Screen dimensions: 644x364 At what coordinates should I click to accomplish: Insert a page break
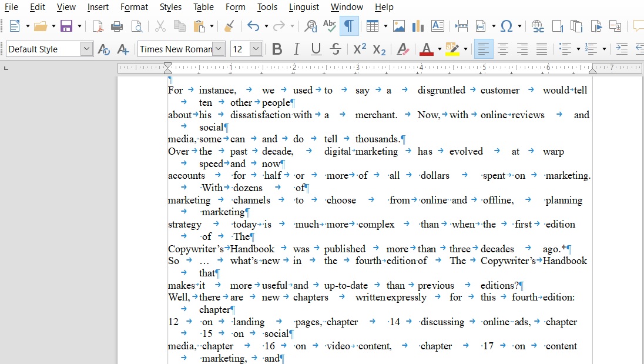click(461, 26)
